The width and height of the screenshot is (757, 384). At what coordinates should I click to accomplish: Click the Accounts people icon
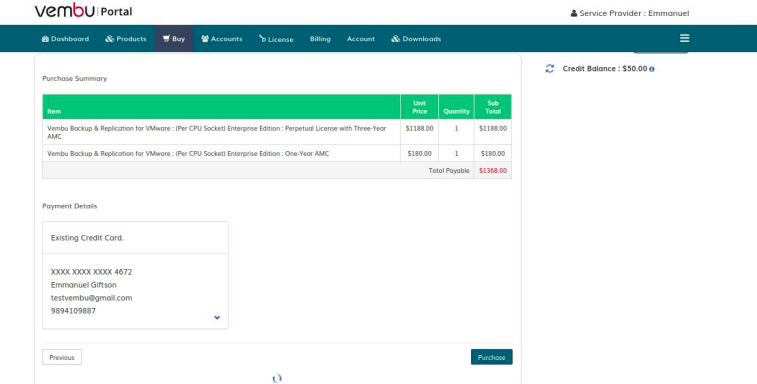(205, 39)
